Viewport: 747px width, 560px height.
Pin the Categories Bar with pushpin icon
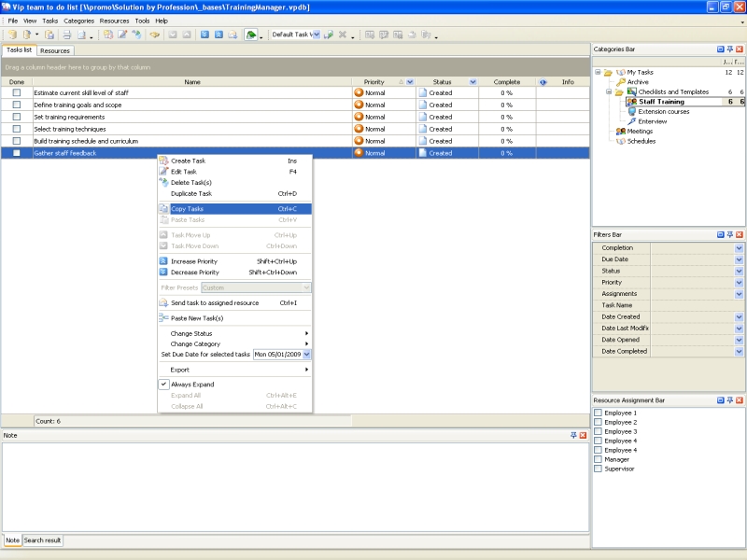pyautogui.click(x=730, y=49)
